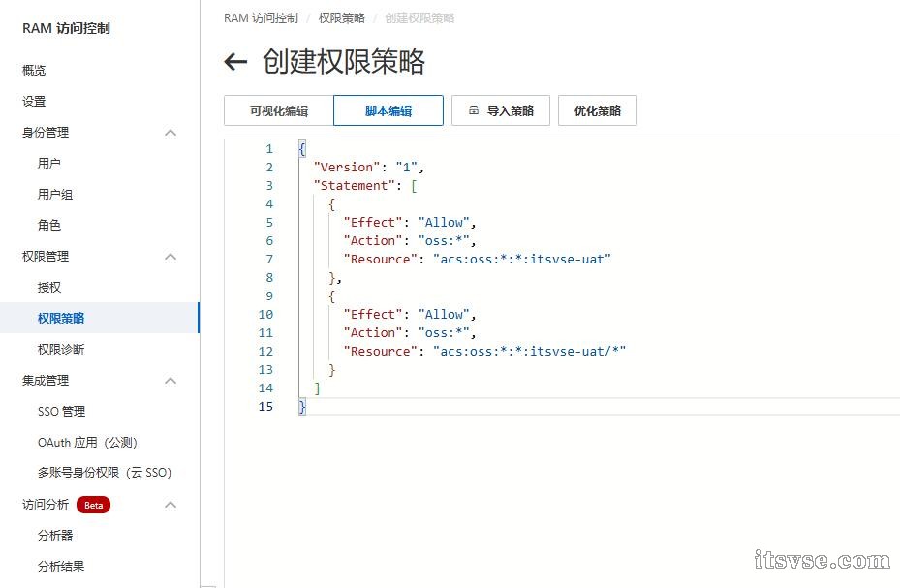Click the import icon on 导入策略 button
900x588 pixels.
pos(474,110)
